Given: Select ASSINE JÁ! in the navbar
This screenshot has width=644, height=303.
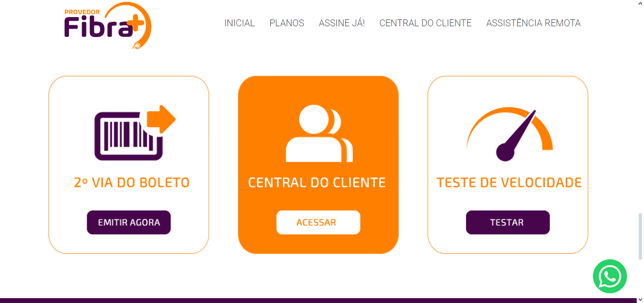Looking at the screenshot, I should pos(342,23).
